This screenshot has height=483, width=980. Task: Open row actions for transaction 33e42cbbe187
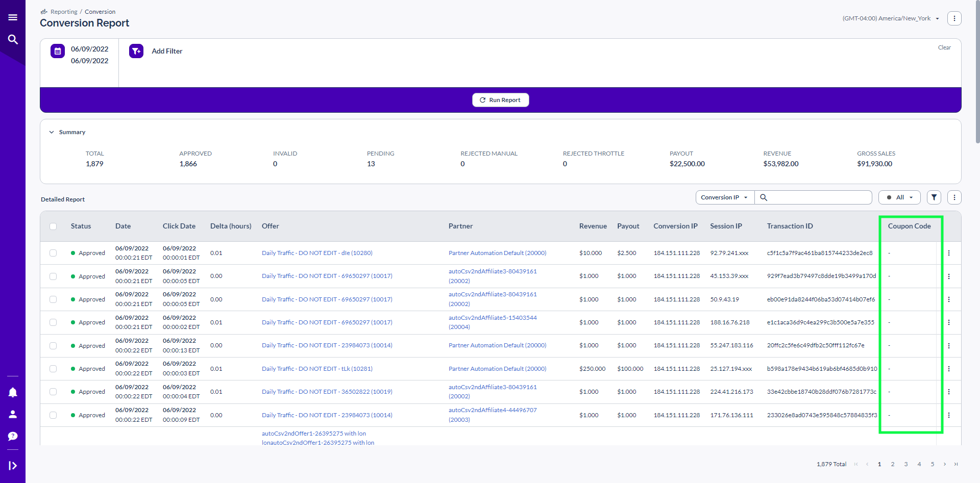coord(949,392)
